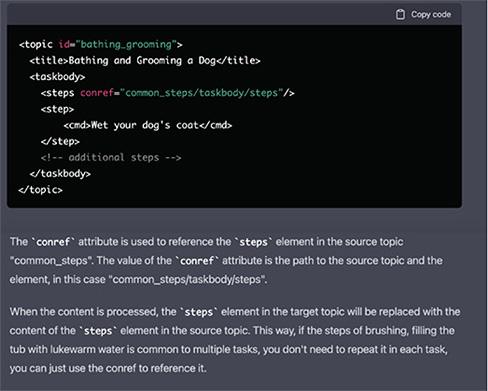Click the paragraph starting 'The conref attribute is used'
Screen dimensions: 488x391
[x=226, y=260]
